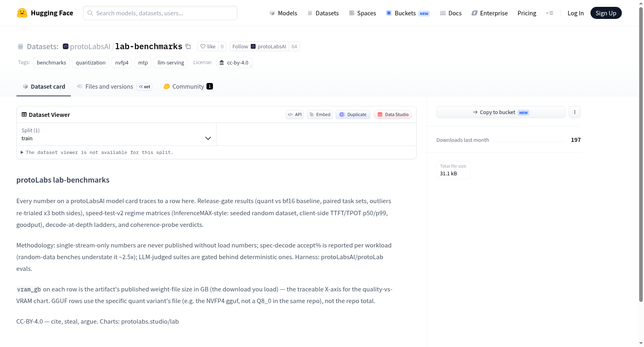Screen dimensions: 644x347
Task: Click the vram_gb inline code text
Action: pyautogui.click(x=29, y=289)
